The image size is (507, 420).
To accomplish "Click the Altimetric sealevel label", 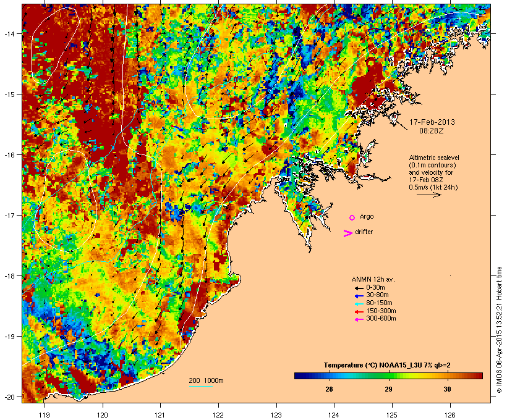I will pos(434,157).
